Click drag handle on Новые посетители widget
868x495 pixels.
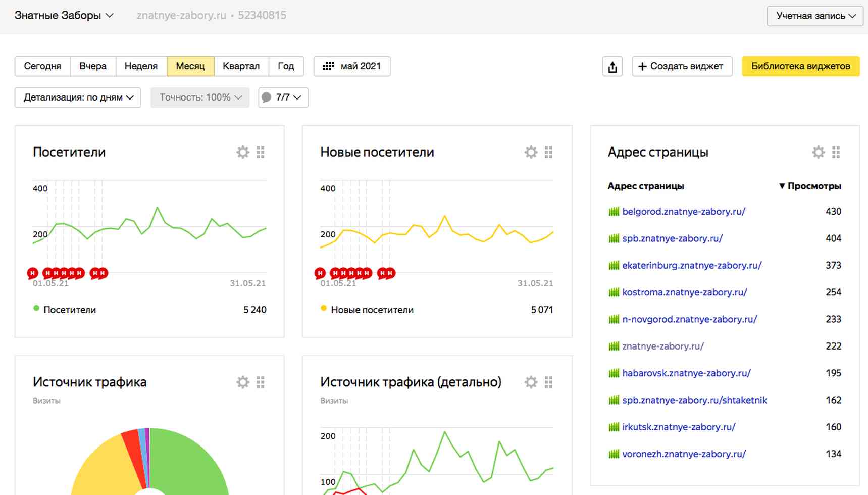548,152
